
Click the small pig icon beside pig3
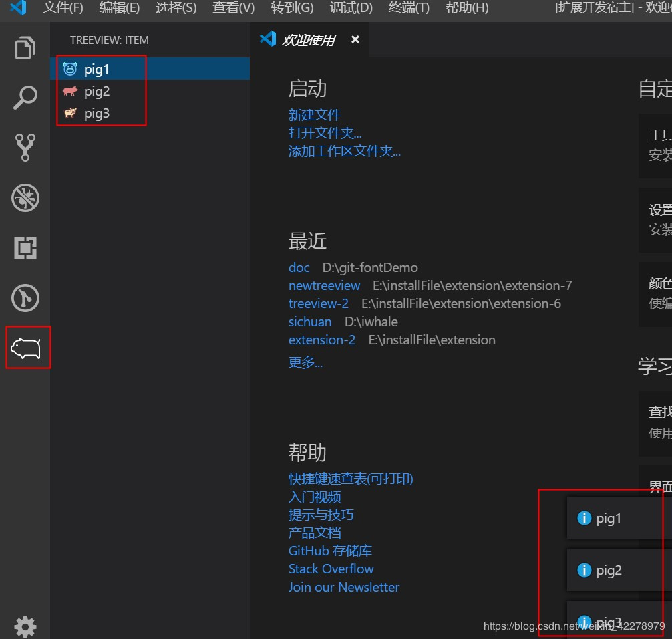coord(70,113)
